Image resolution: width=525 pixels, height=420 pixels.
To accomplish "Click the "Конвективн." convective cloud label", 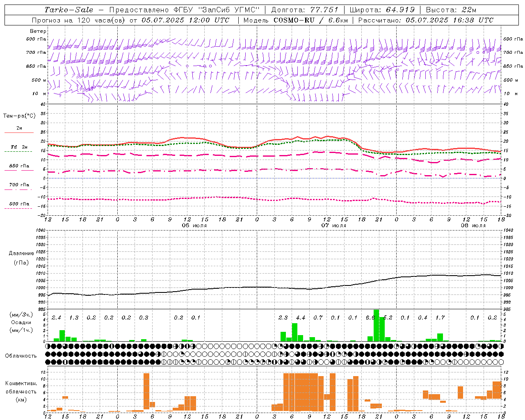I will coord(21,383).
